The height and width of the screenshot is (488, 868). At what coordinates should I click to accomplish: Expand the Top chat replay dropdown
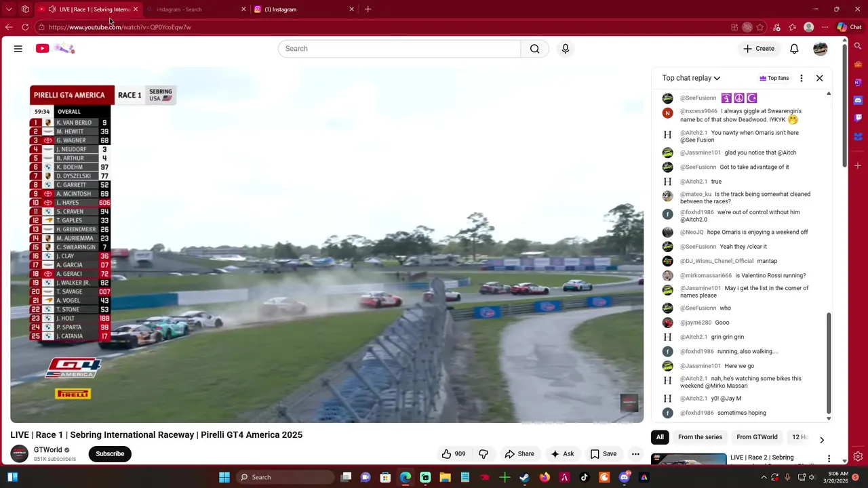pyautogui.click(x=691, y=78)
